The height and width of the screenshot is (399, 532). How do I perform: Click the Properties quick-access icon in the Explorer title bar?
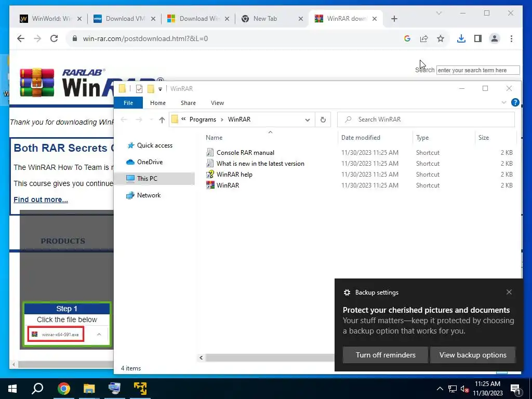(x=139, y=89)
